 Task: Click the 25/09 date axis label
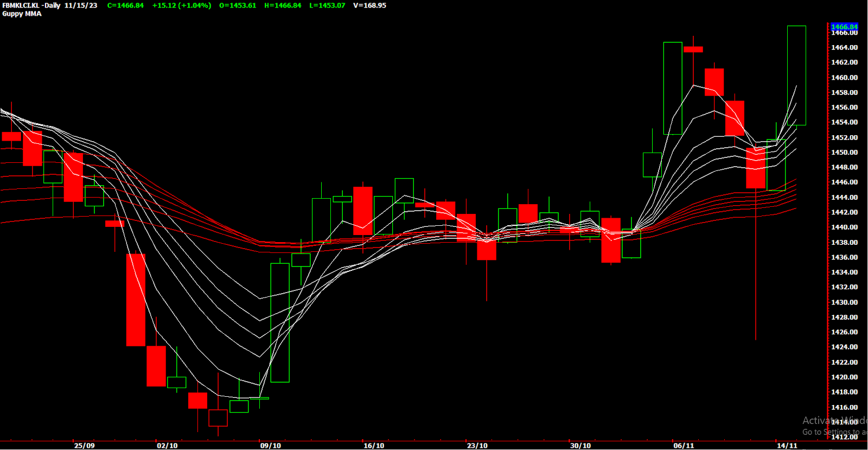(84, 446)
